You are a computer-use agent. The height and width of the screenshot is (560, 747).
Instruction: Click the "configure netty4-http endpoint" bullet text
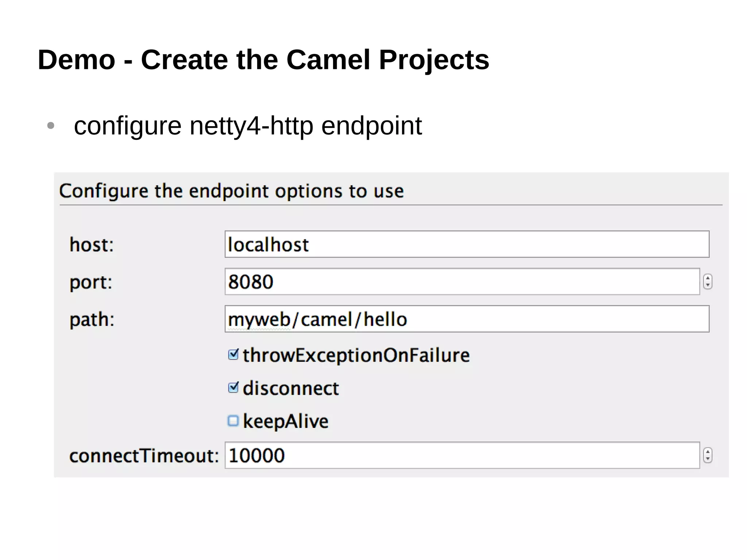coord(248,125)
